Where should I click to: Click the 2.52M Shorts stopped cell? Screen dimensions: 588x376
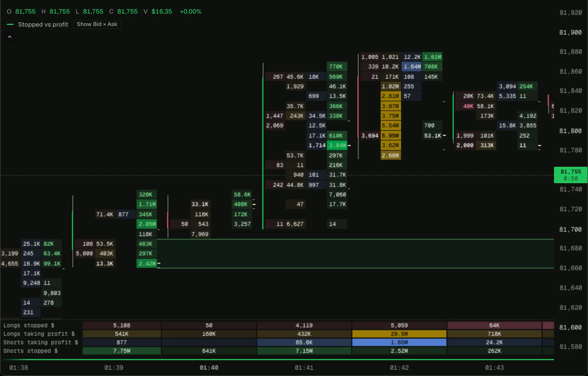(x=399, y=351)
